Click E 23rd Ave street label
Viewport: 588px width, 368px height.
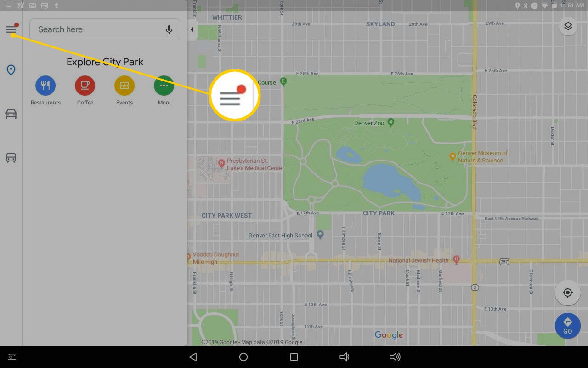(304, 121)
